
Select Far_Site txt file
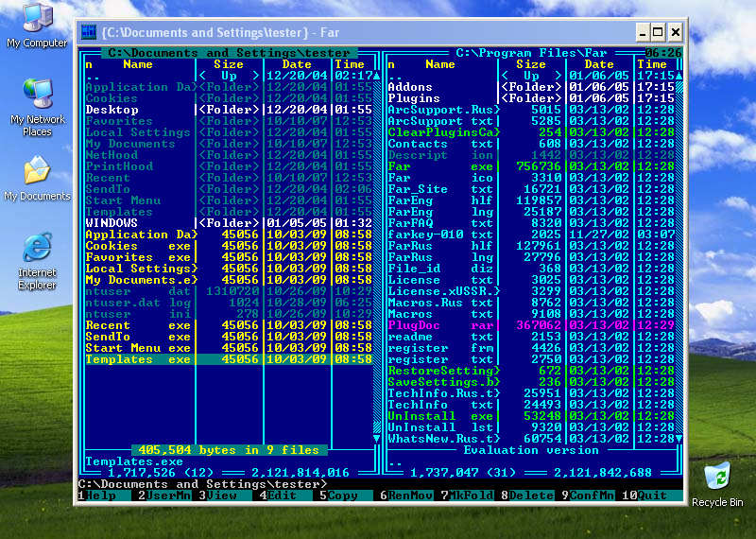[531, 189]
